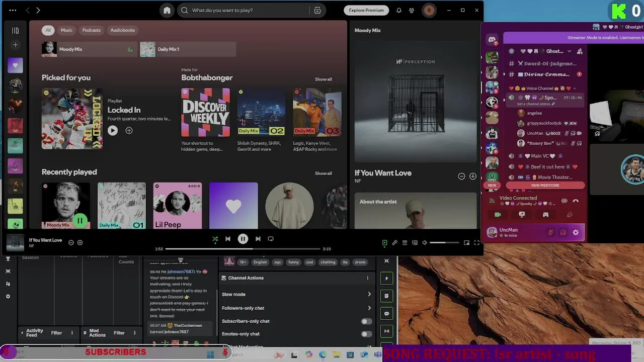Mute Spotify volume speaker icon
644x362 pixels.
pyautogui.click(x=425, y=243)
